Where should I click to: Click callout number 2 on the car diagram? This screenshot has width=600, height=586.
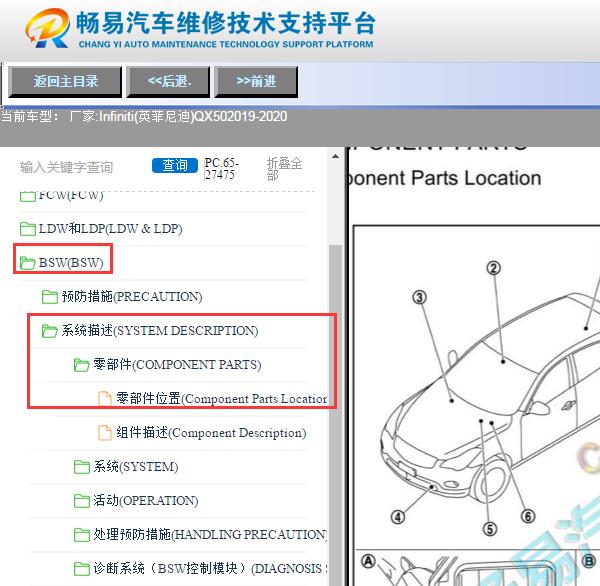pyautogui.click(x=494, y=268)
